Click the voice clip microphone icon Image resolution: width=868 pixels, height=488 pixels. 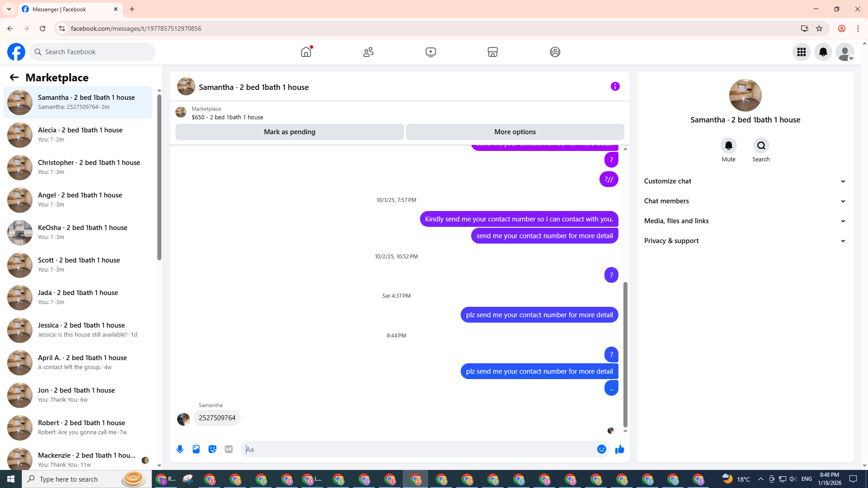point(180,449)
